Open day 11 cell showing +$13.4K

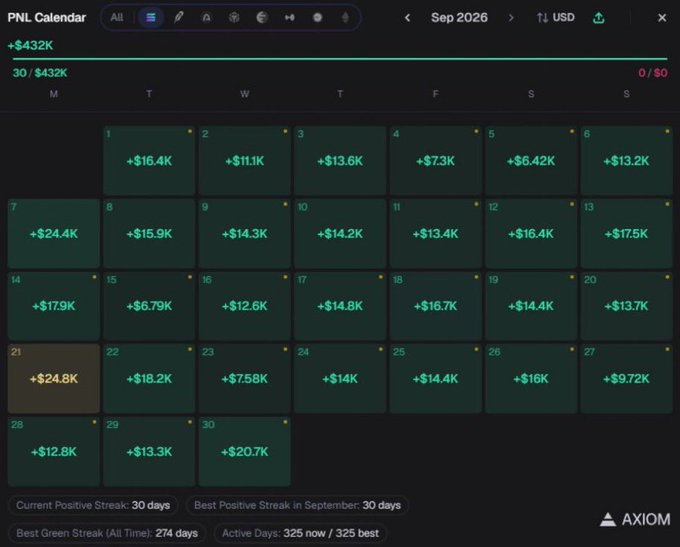click(x=435, y=233)
